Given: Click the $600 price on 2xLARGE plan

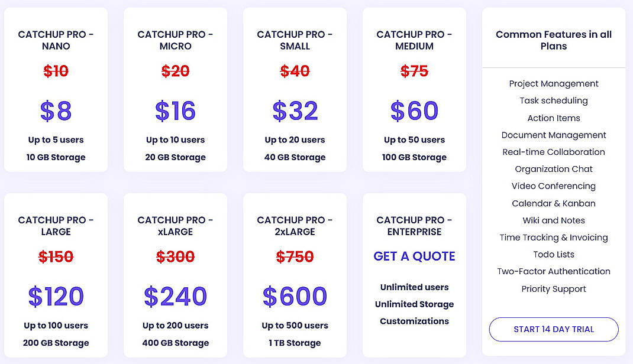Looking at the screenshot, I should point(294,297).
